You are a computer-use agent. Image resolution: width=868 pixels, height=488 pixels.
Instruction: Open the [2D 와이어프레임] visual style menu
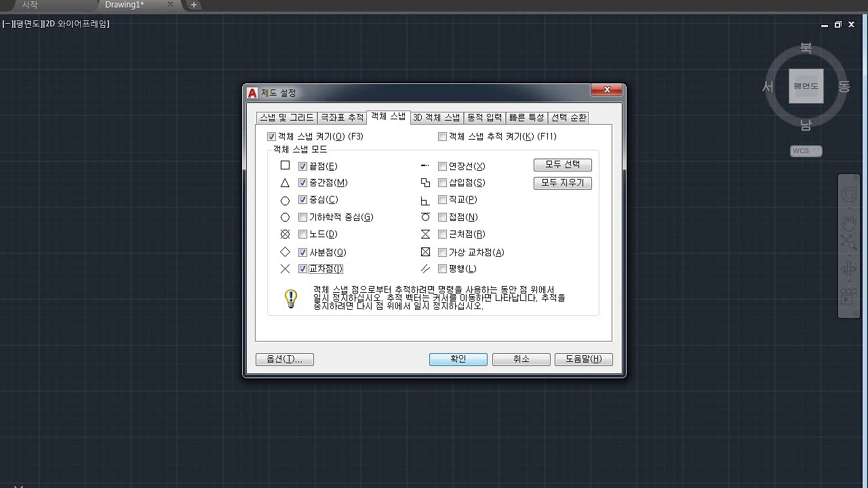click(x=76, y=24)
